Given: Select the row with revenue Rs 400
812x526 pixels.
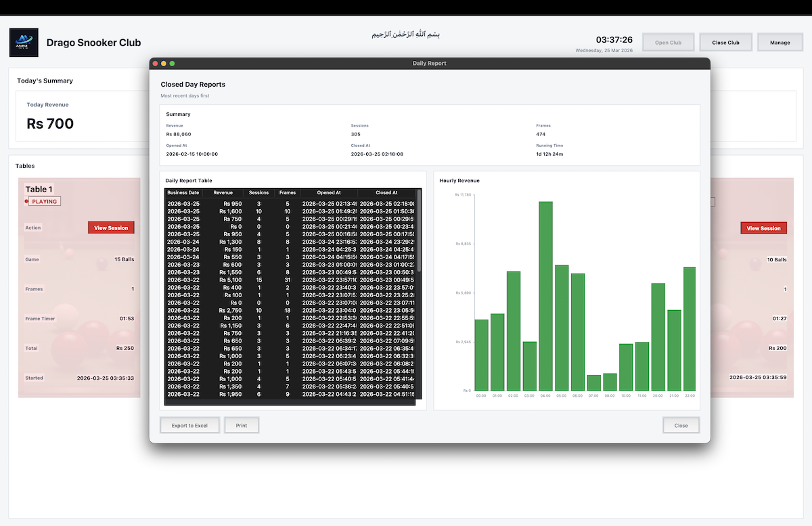Looking at the screenshot, I should point(290,288).
